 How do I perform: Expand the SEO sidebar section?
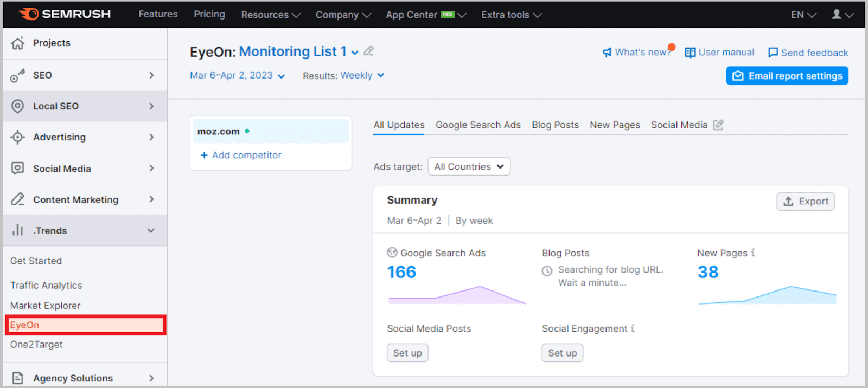click(x=151, y=75)
